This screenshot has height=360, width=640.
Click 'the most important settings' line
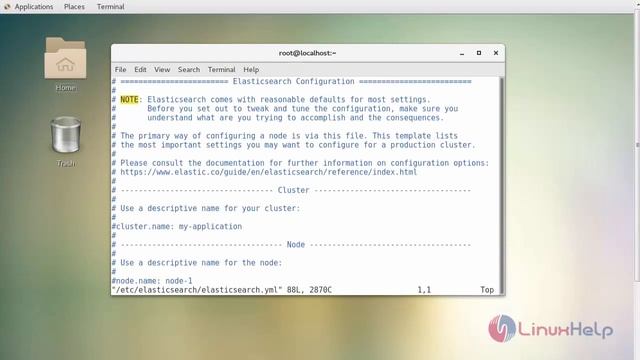tap(293, 145)
